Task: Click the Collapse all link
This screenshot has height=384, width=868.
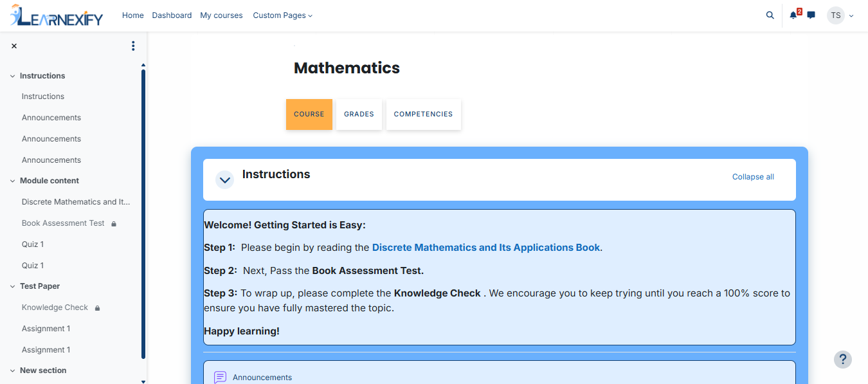Action: pyautogui.click(x=753, y=177)
